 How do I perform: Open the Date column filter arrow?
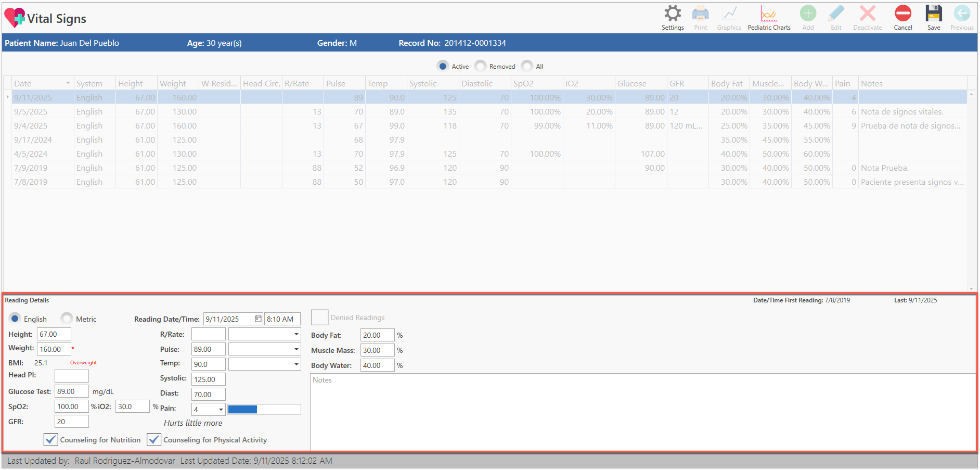68,83
